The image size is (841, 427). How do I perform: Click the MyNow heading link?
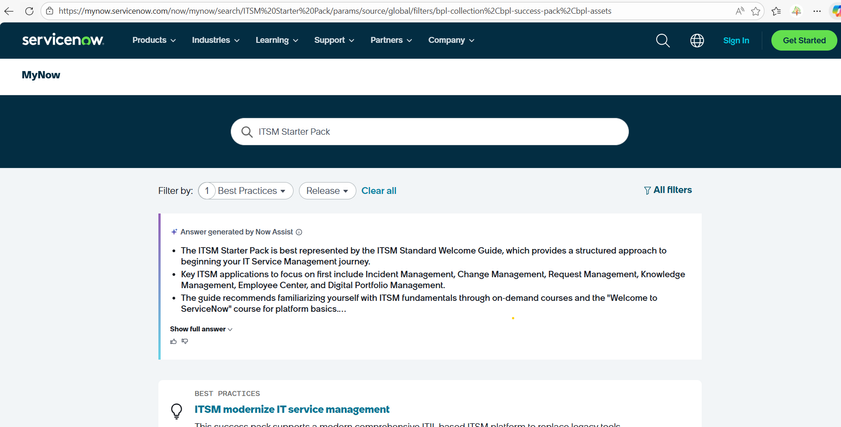click(41, 75)
